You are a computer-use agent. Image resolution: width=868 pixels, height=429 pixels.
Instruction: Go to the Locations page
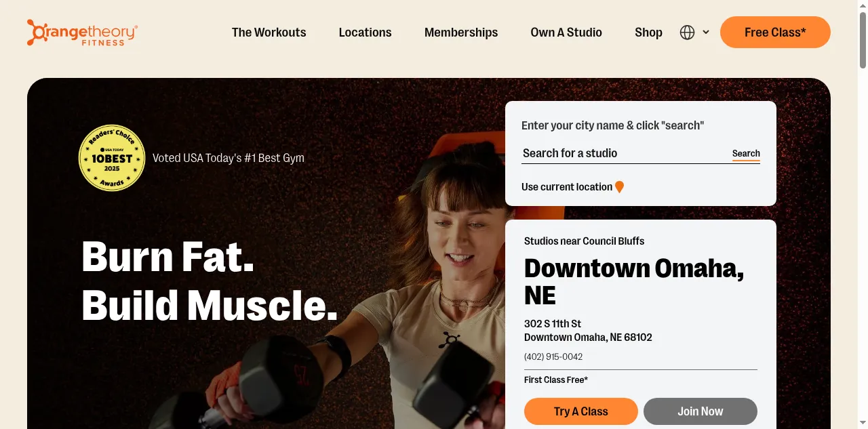coord(365,33)
